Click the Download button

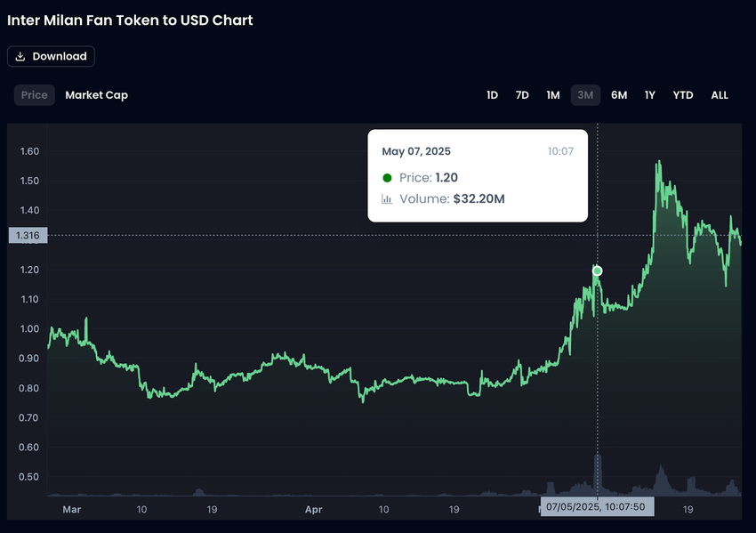[x=51, y=56]
